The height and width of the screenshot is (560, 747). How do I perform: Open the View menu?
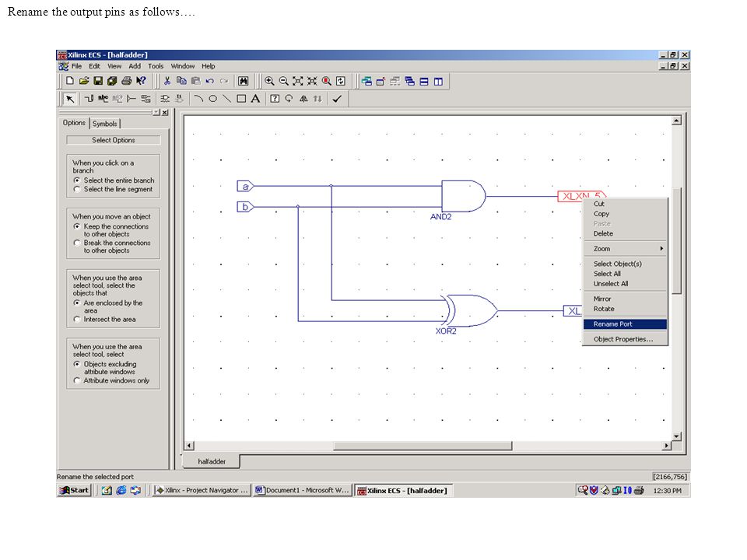coord(114,66)
